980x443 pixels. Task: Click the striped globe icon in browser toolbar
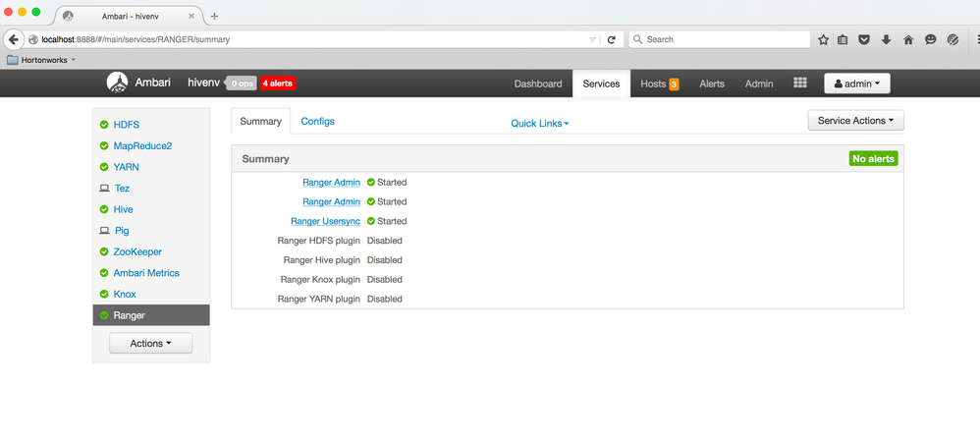pyautogui.click(x=953, y=39)
